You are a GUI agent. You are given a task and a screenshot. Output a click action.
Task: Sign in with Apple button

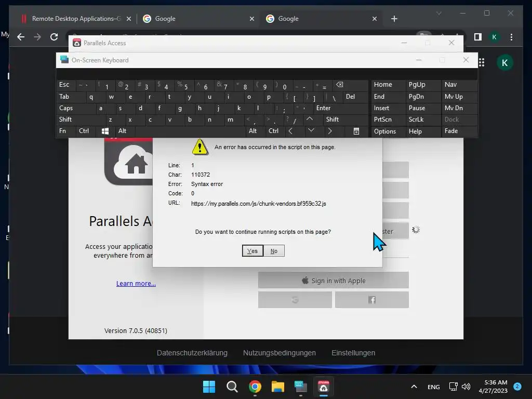(333, 280)
